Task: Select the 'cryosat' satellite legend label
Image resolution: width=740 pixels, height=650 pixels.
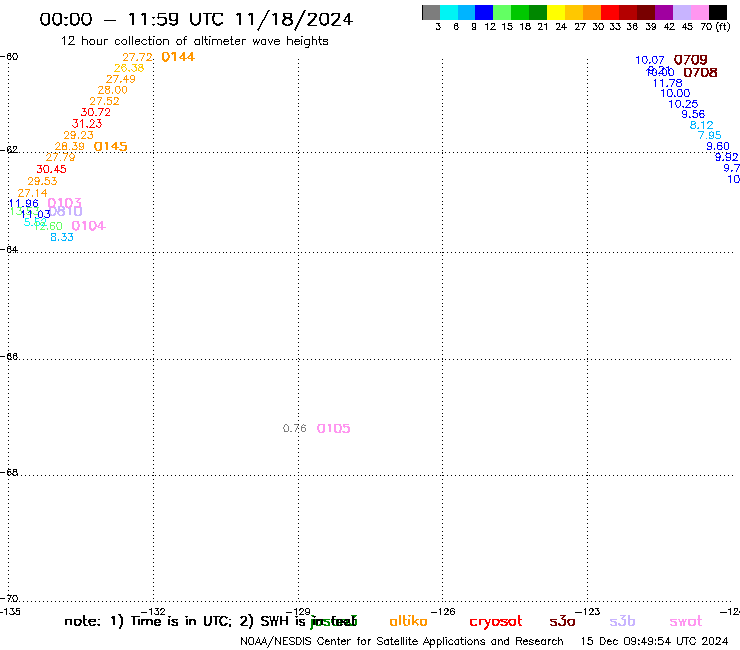Action: 496,622
